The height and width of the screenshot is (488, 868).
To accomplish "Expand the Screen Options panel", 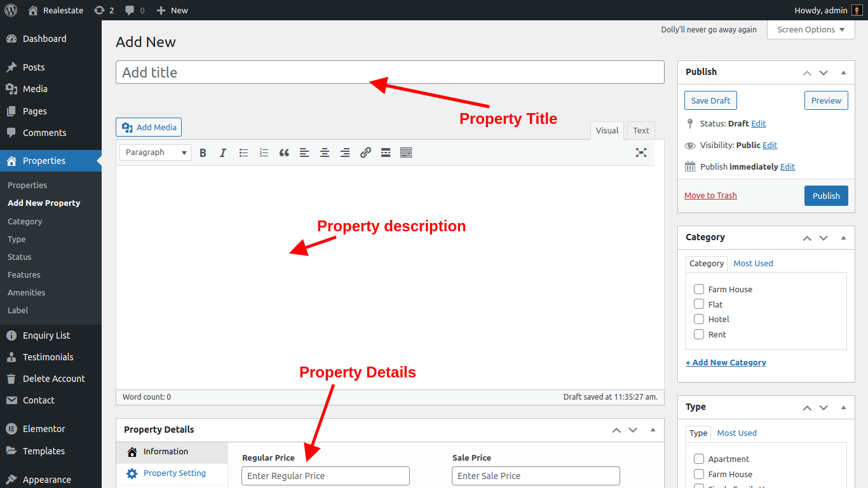I will [x=811, y=30].
